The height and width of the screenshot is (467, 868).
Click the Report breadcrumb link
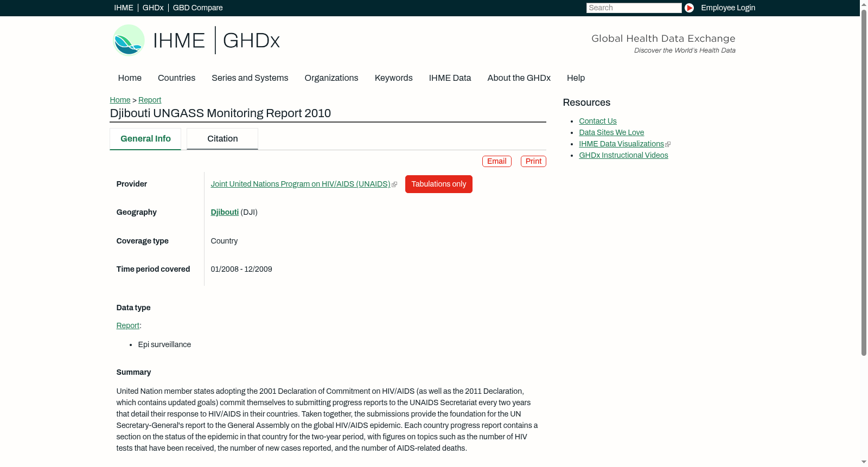click(x=150, y=100)
